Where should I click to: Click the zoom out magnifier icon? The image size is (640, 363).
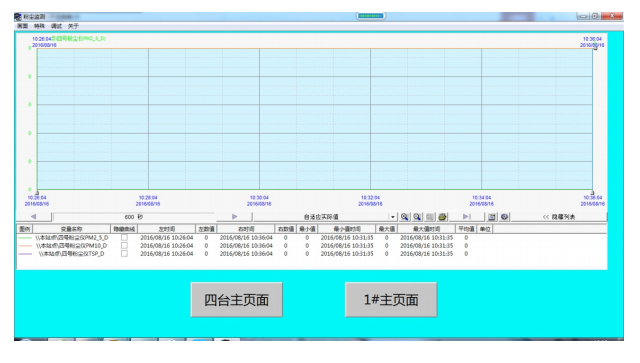click(417, 217)
